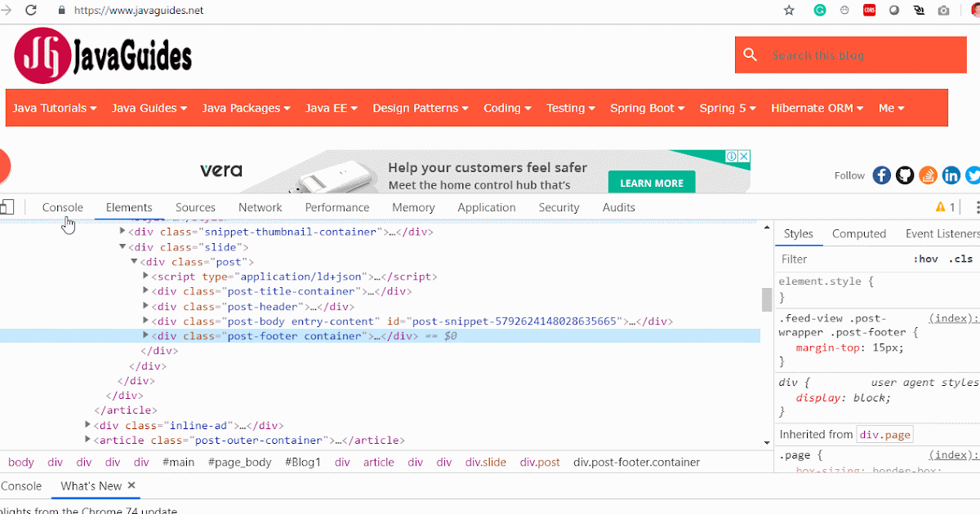Open the Design Patterns dropdown menu

pos(421,108)
